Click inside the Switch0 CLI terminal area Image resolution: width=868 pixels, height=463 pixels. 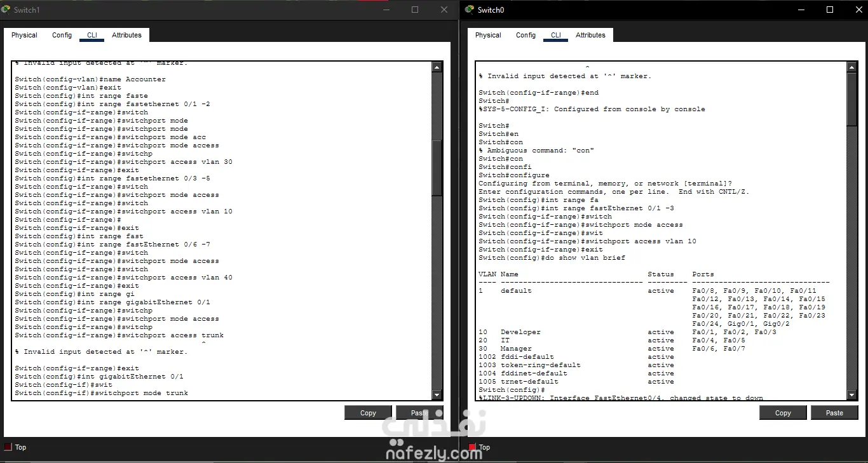click(x=661, y=231)
